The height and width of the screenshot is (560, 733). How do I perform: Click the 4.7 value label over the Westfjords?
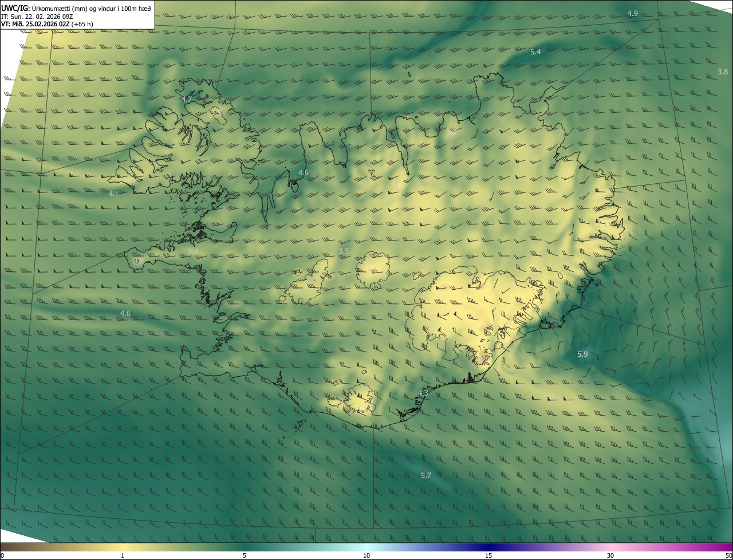click(x=187, y=99)
